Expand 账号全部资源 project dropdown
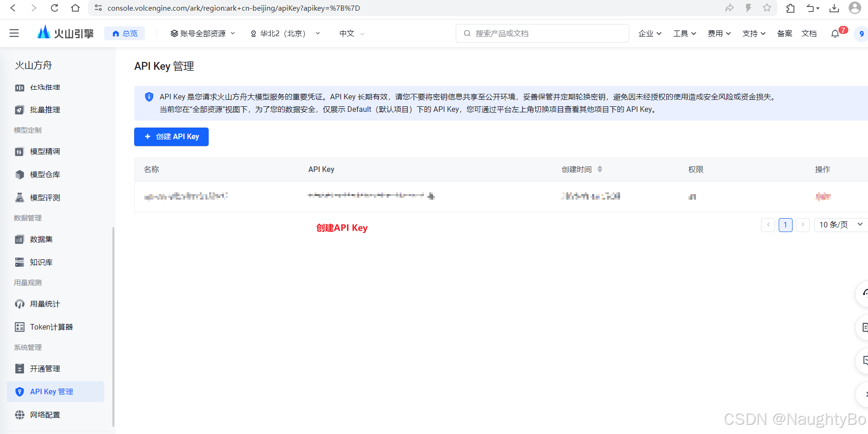The width and height of the screenshot is (868, 434). click(203, 33)
